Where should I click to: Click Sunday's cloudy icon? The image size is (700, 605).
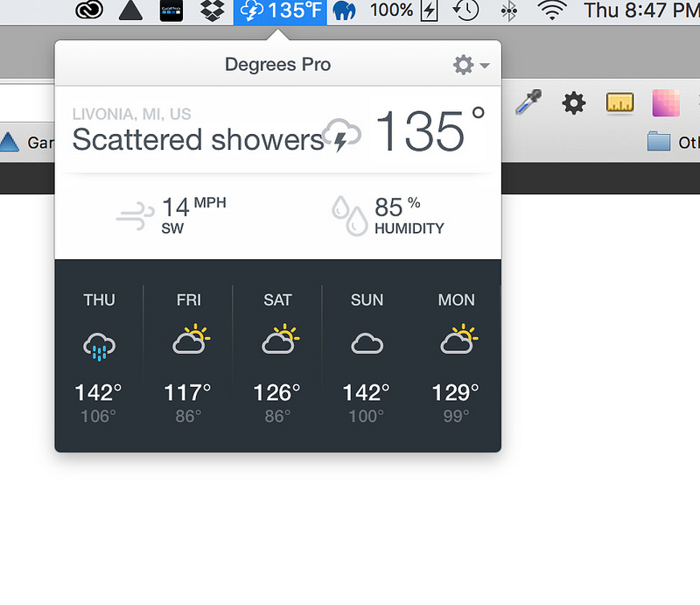click(367, 343)
